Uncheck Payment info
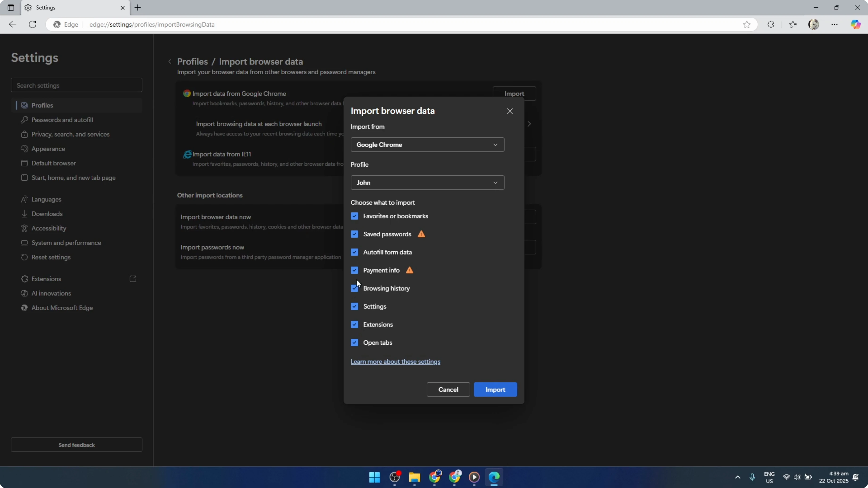 pos(355,270)
